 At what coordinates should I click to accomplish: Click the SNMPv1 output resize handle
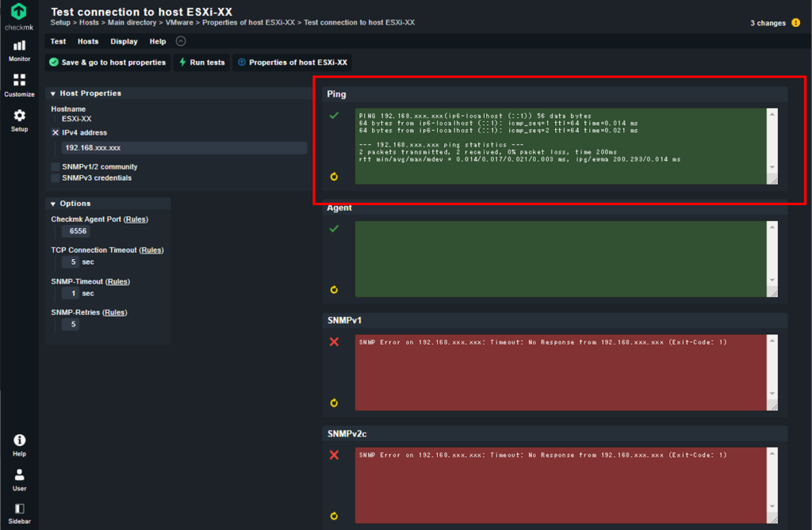click(773, 406)
